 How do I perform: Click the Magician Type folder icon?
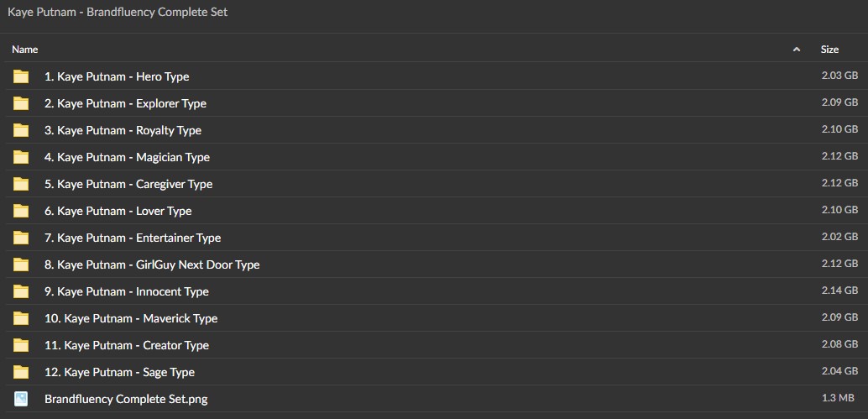click(21, 157)
